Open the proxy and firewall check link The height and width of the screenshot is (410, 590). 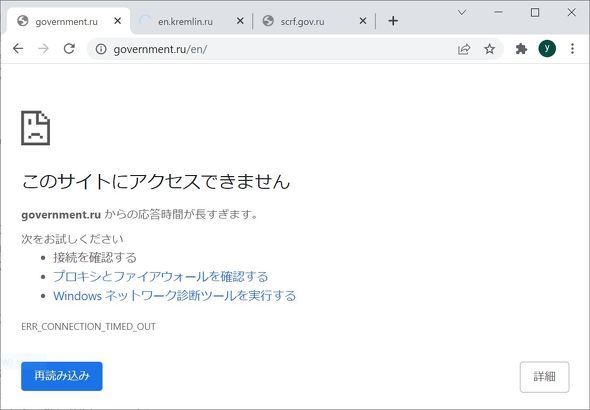161,276
